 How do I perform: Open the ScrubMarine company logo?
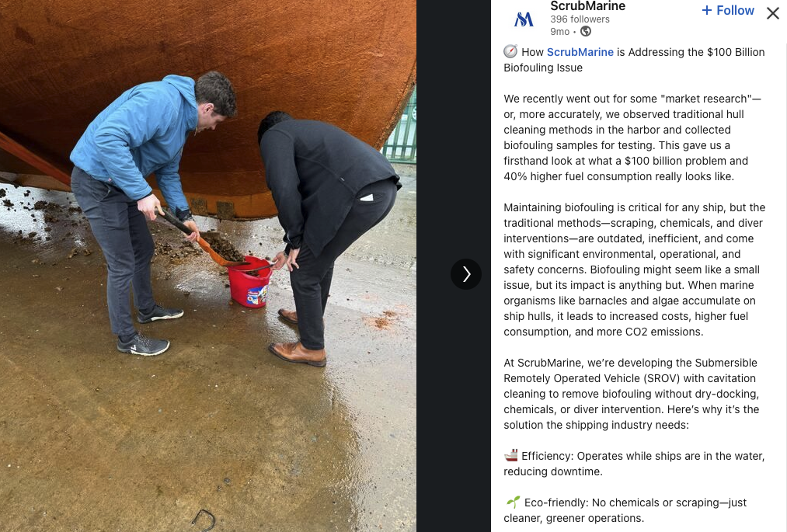524,19
